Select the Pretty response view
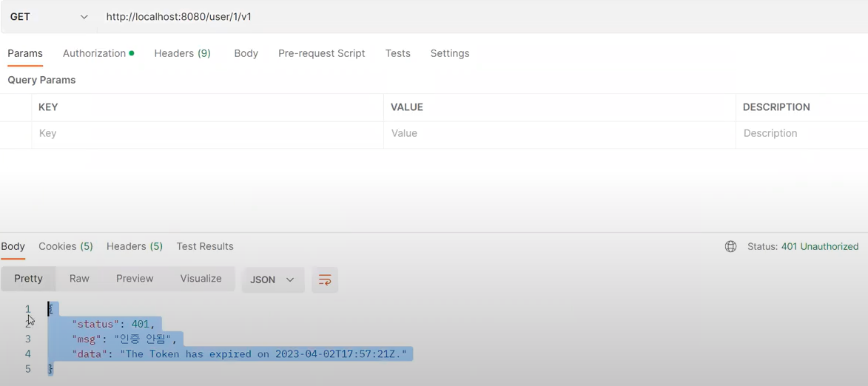The height and width of the screenshot is (386, 868). click(x=28, y=279)
